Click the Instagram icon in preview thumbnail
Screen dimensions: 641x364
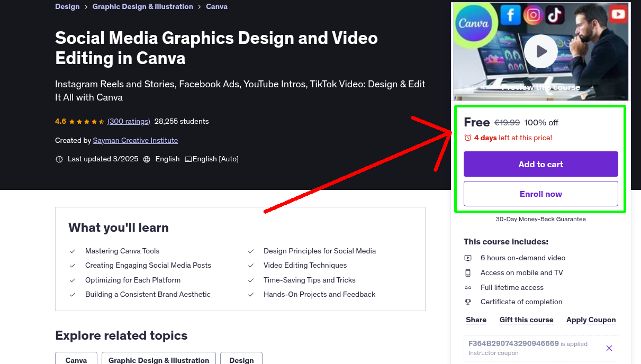(x=533, y=15)
